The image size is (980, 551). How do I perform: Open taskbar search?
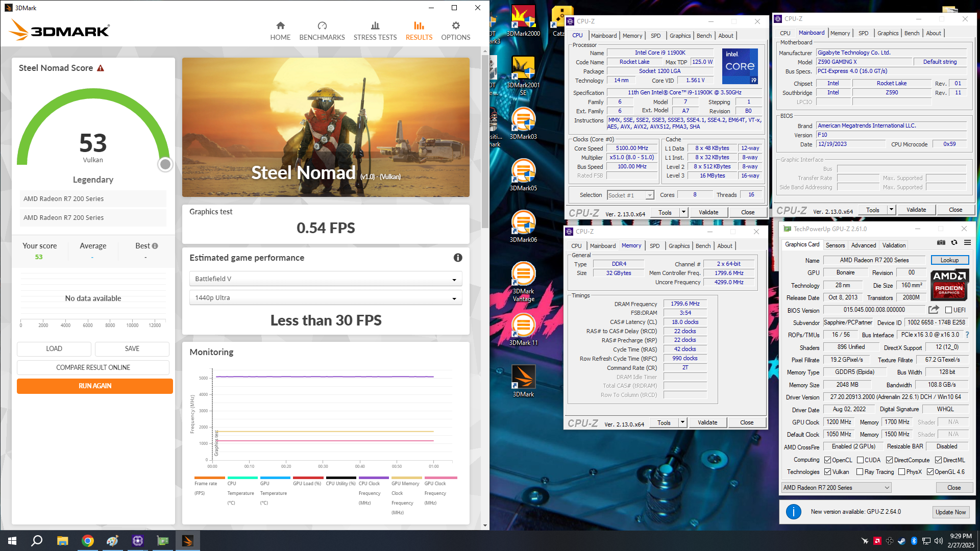tap(37, 541)
